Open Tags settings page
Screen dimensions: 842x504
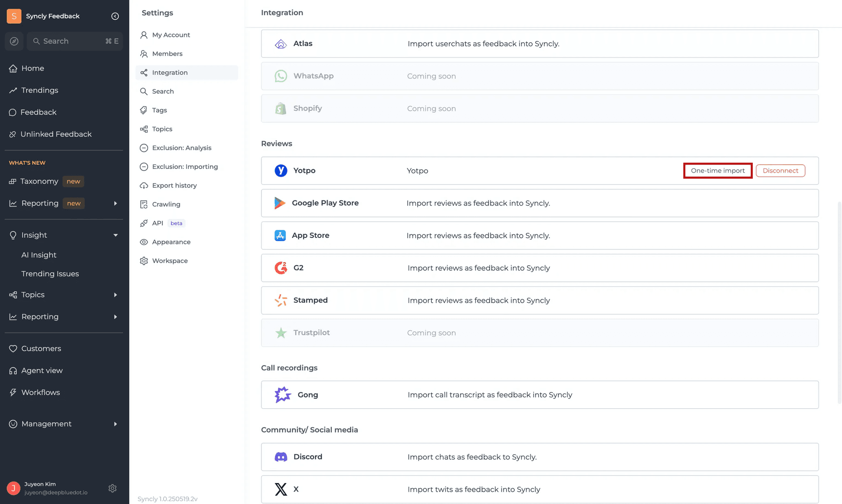[187, 110]
